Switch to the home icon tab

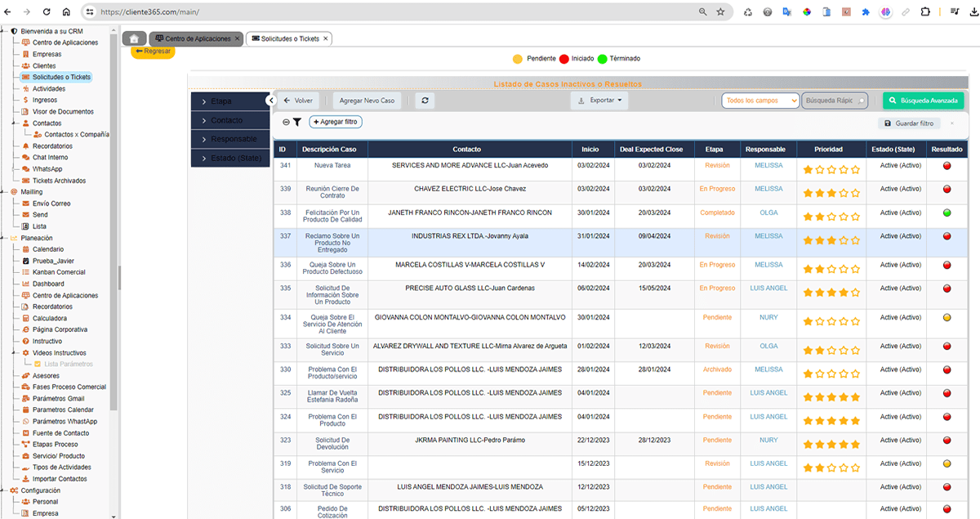click(x=135, y=38)
